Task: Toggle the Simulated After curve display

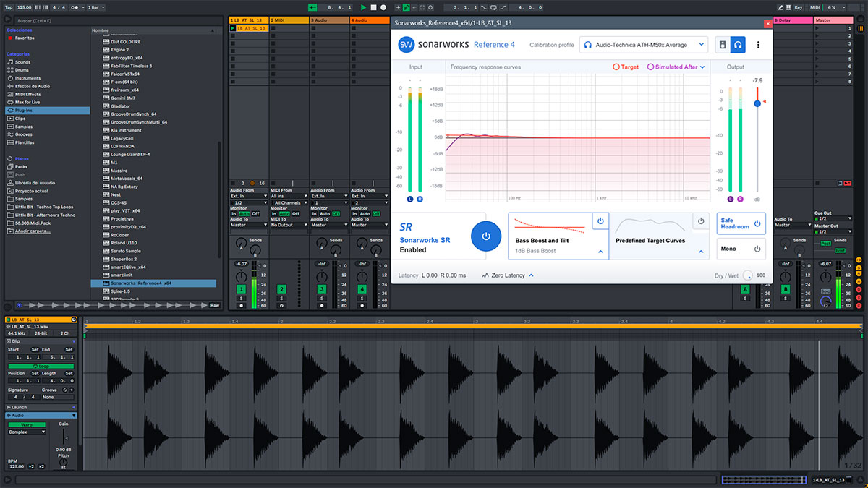Action: [673, 67]
